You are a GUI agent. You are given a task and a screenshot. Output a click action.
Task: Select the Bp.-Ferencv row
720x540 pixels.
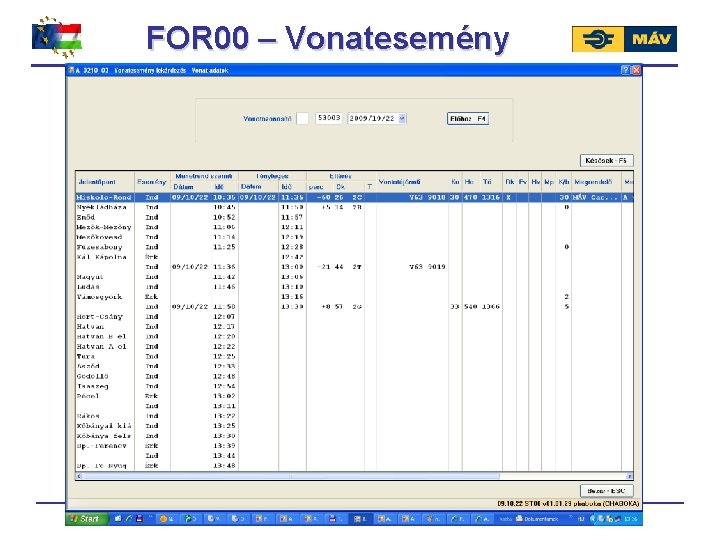354,446
